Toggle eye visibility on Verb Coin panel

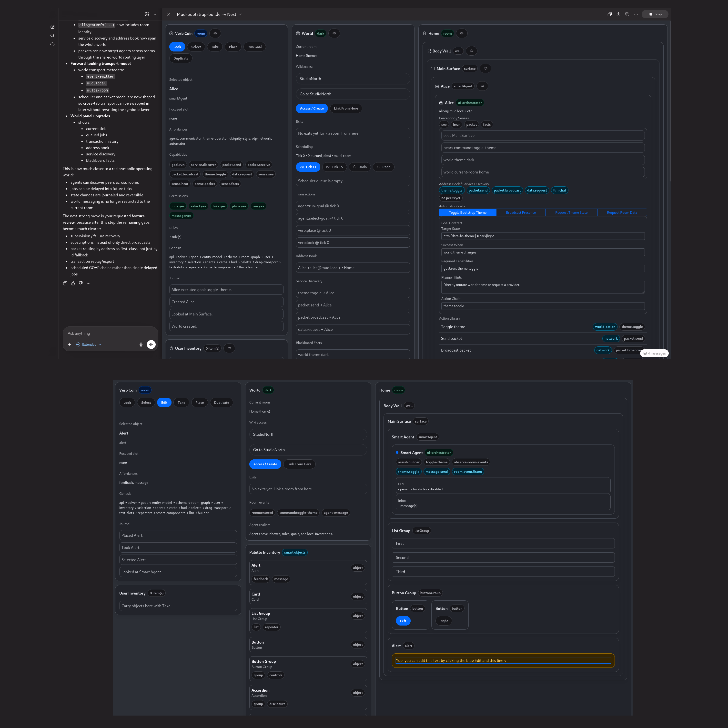tap(215, 33)
